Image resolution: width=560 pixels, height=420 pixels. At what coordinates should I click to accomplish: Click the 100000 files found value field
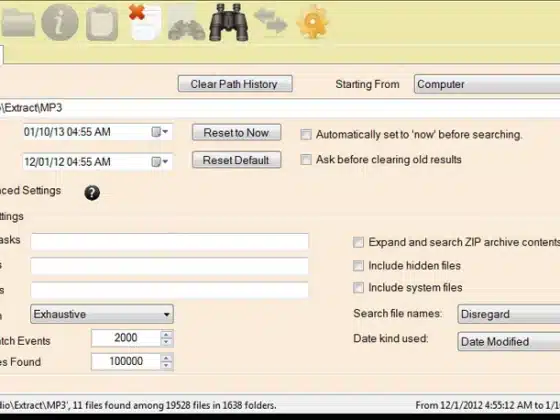click(x=126, y=361)
